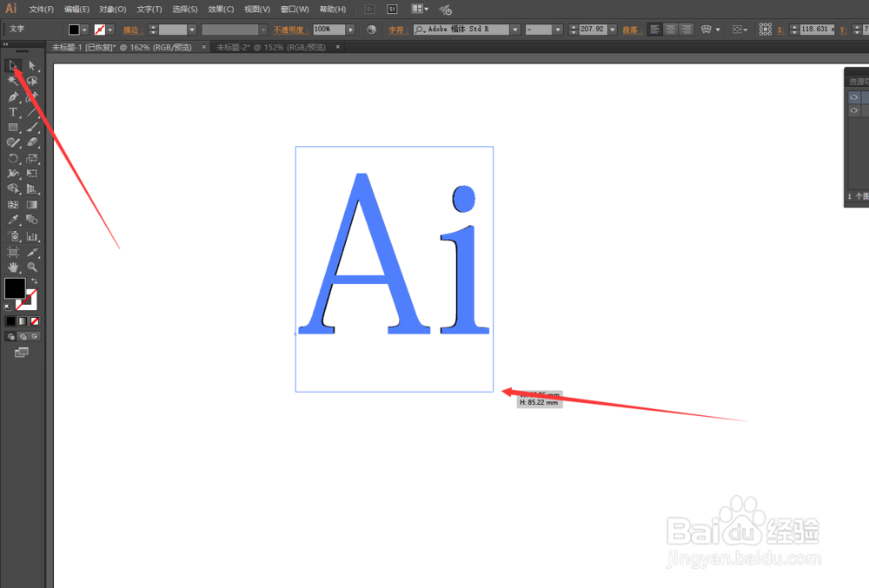Toggle visibility of first layer row
This screenshot has width=869, height=588.
pos(854,97)
